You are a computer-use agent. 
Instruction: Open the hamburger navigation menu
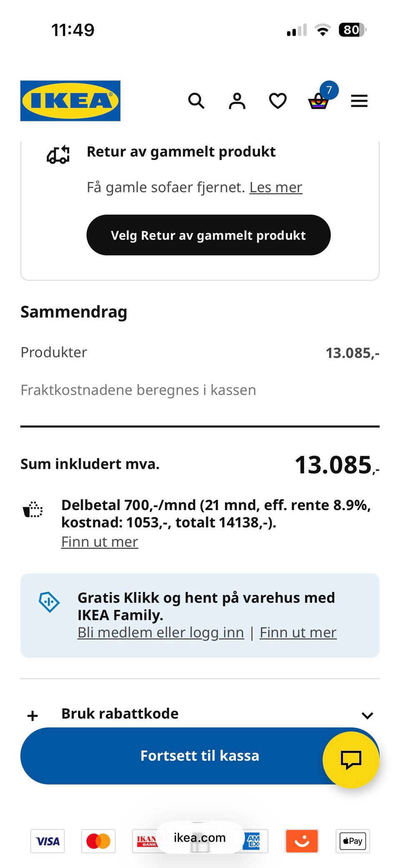click(359, 101)
